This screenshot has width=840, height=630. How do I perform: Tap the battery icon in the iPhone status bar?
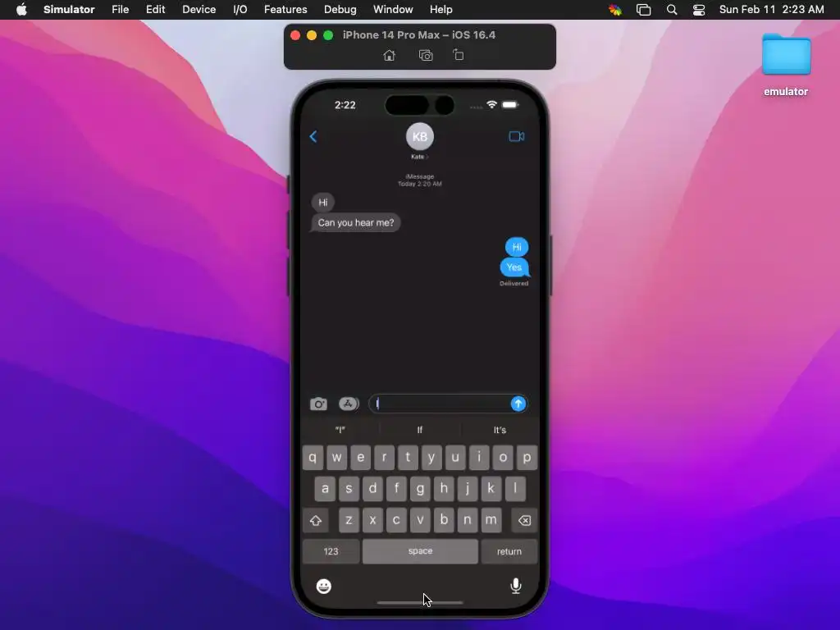click(x=510, y=104)
